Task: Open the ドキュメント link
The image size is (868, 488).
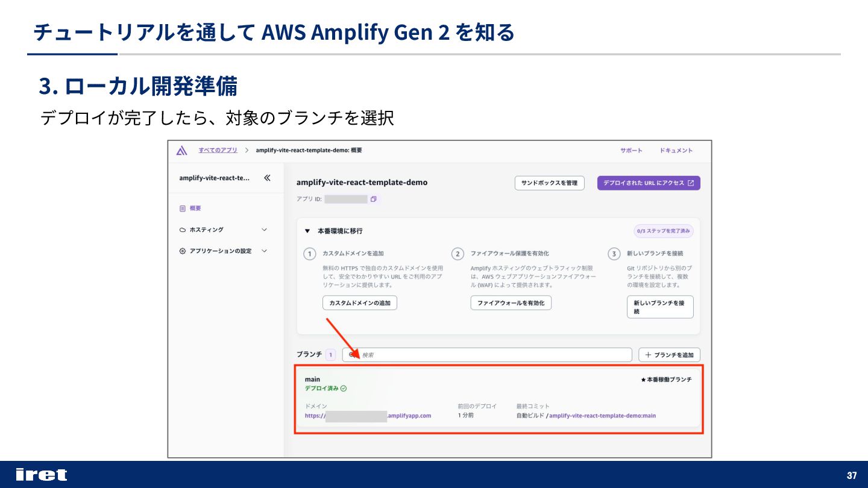Action: point(676,151)
